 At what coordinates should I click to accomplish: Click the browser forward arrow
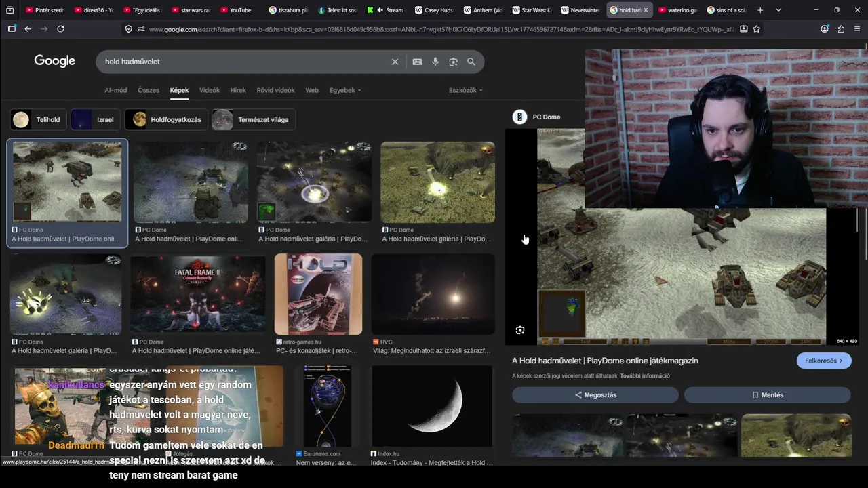click(44, 29)
